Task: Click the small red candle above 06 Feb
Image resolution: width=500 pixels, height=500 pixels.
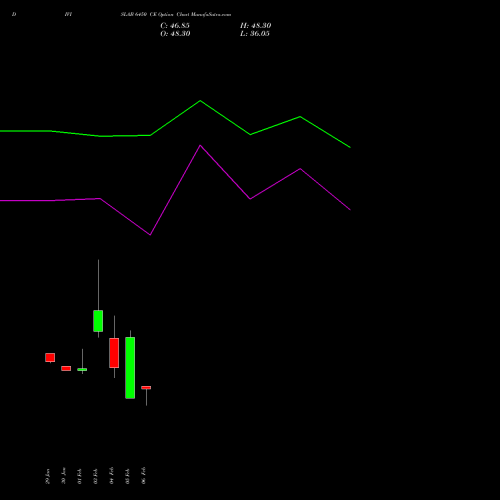Action: tap(146, 388)
